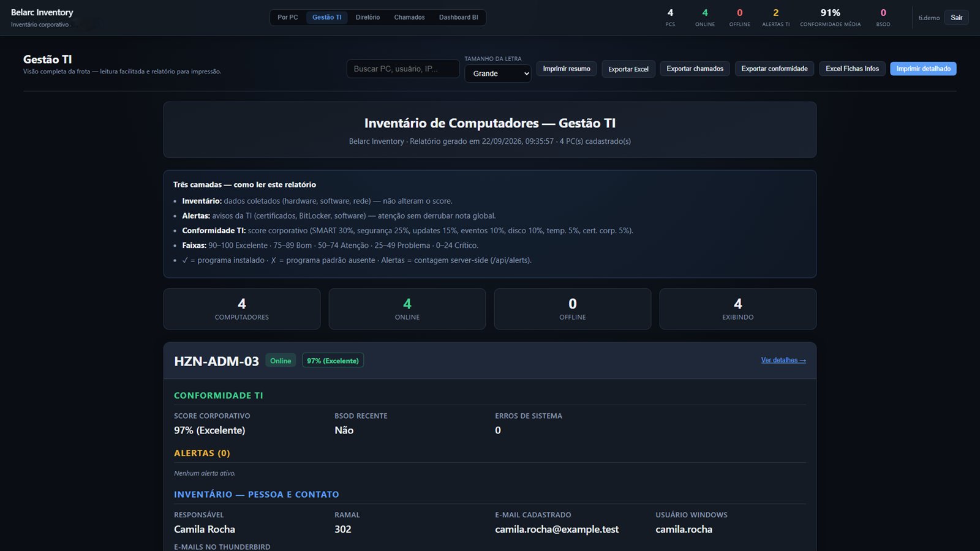Click the ti.demo username
980x551 pixels.
pos(929,18)
